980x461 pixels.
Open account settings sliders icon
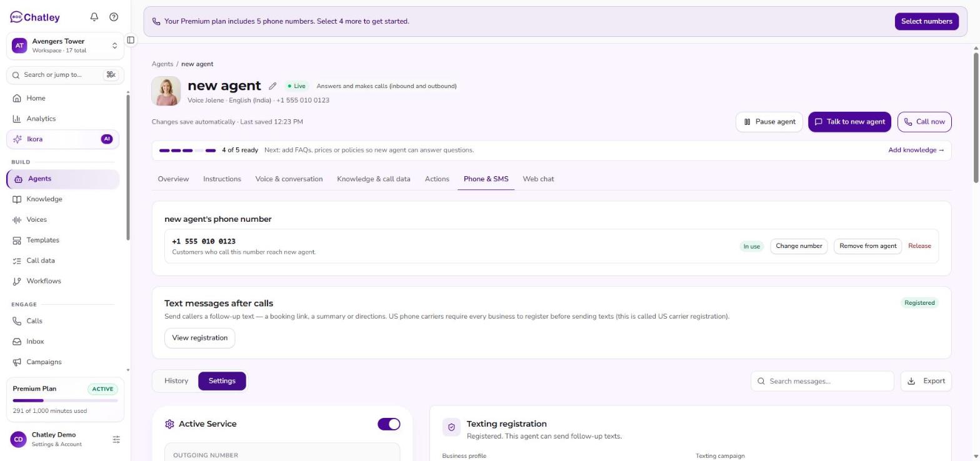[116, 440]
